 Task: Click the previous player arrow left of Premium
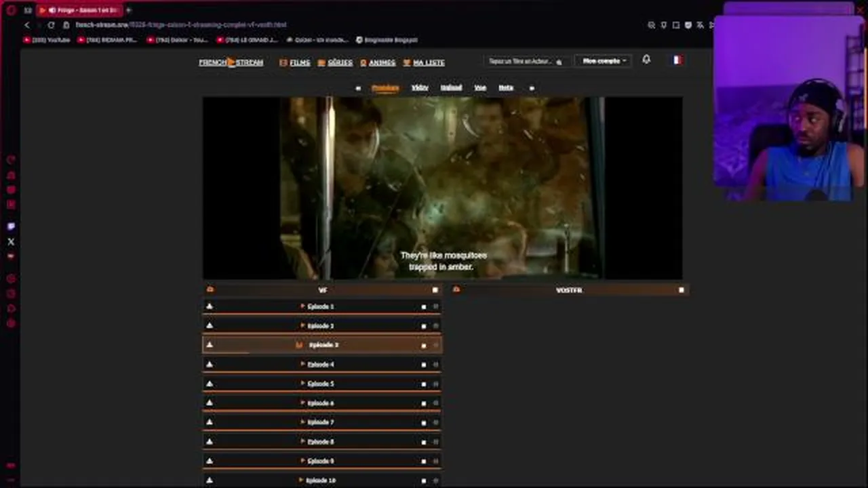click(358, 88)
